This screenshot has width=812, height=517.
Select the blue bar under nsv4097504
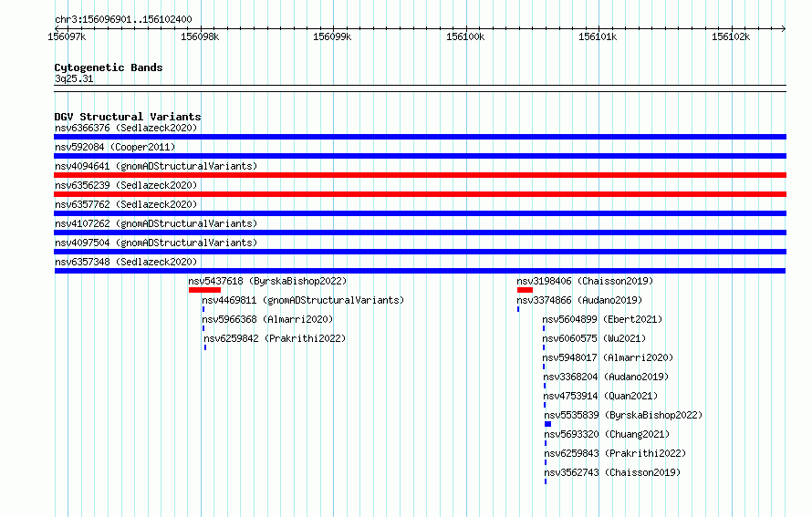point(420,252)
